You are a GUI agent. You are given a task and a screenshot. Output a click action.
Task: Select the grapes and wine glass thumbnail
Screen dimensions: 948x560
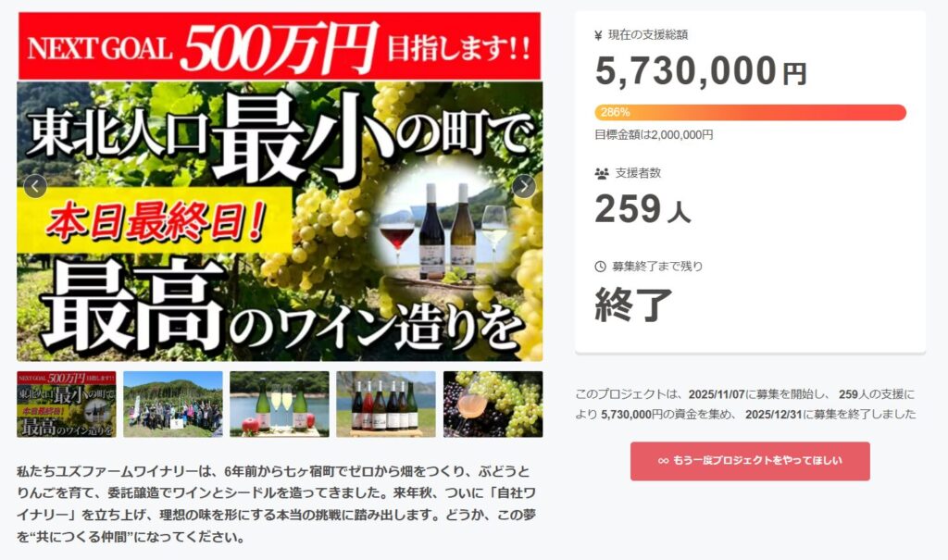coord(493,404)
